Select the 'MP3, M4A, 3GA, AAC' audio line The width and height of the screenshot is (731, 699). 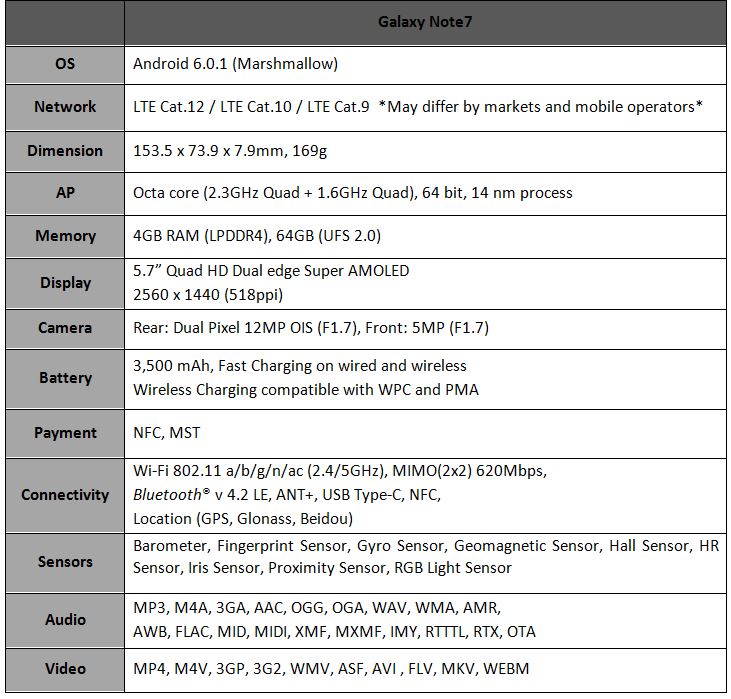317,609
